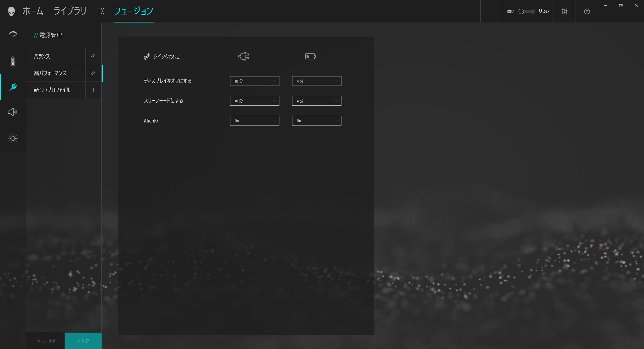Open the help question mark icon

coord(587,11)
